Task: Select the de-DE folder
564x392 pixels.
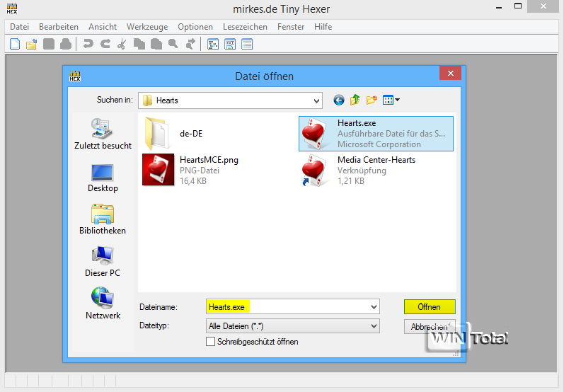Action: [174, 134]
